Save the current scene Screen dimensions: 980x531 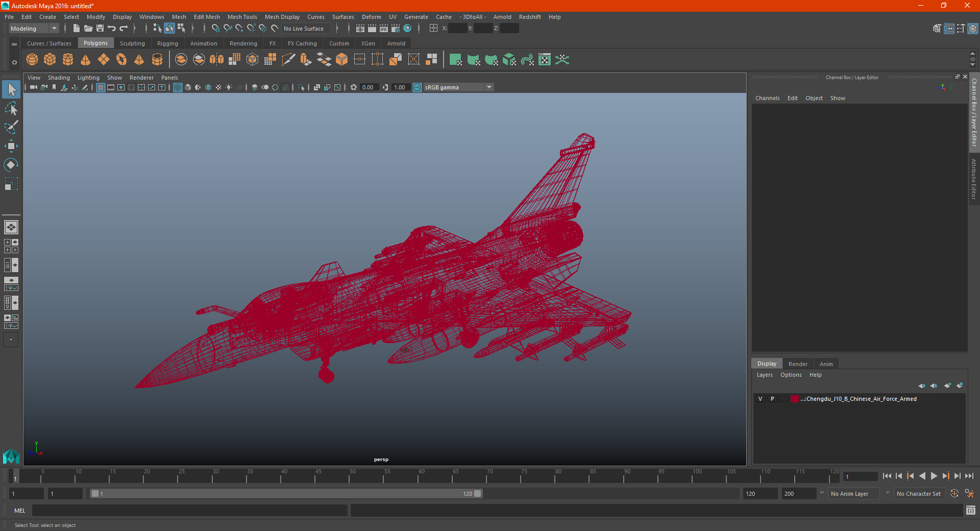coord(100,29)
